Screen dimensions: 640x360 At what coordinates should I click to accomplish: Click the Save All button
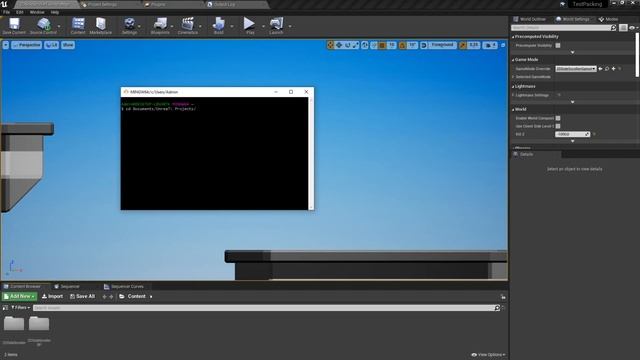[82, 296]
